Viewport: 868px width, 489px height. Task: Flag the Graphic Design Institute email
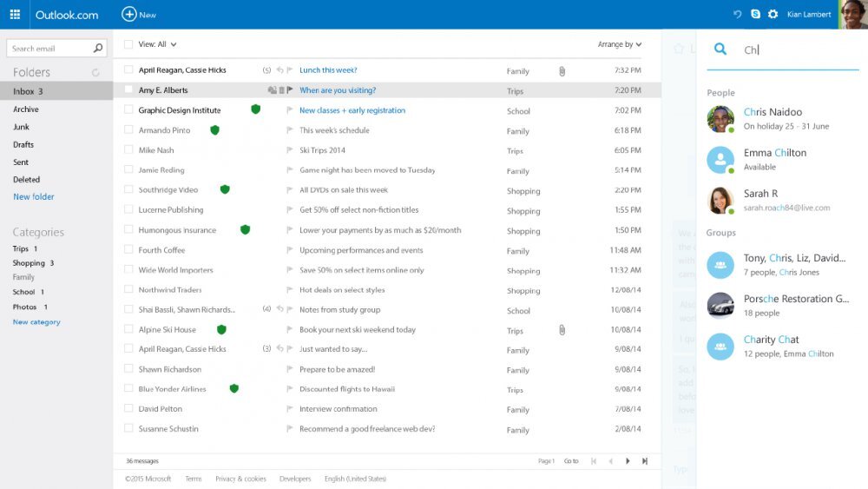290,110
